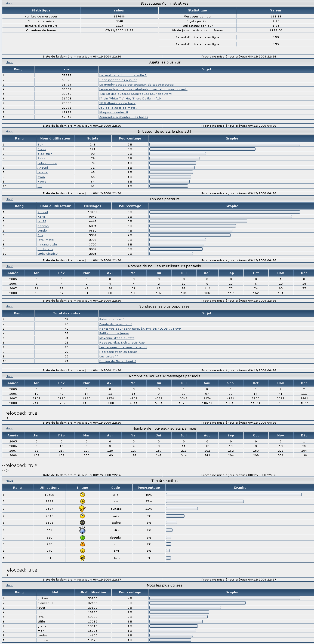314x644 pixels.
Task: Click the O_o smiley 48% graph bar
Action: [x=234, y=495]
